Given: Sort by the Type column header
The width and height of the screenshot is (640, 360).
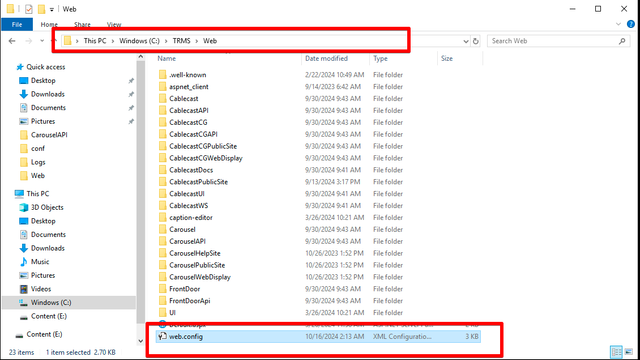Looking at the screenshot, I should 380,58.
